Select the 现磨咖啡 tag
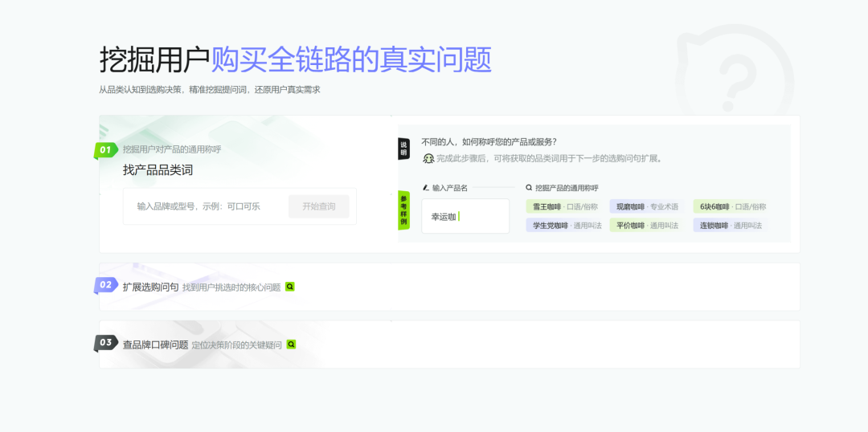 click(647, 207)
